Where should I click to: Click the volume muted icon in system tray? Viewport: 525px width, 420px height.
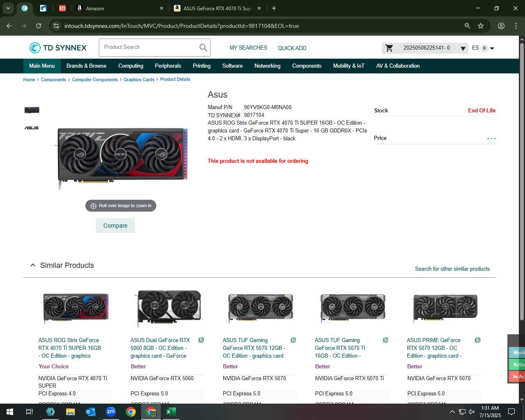(x=472, y=412)
